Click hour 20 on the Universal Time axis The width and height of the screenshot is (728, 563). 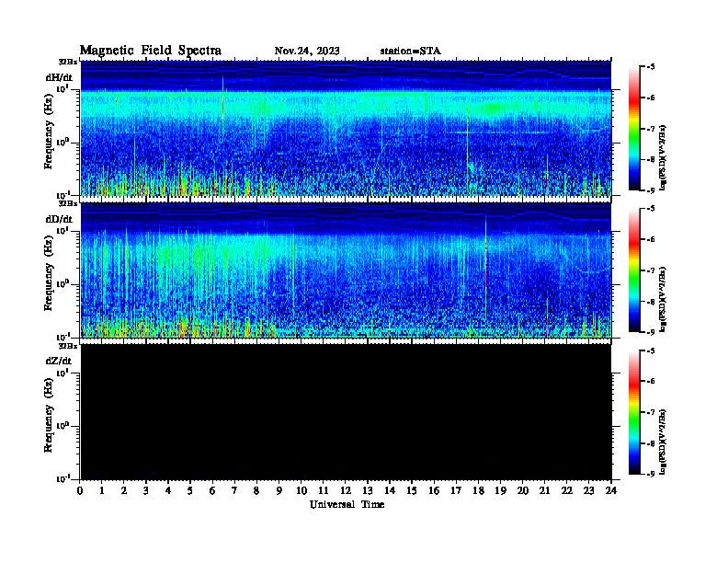(x=523, y=491)
